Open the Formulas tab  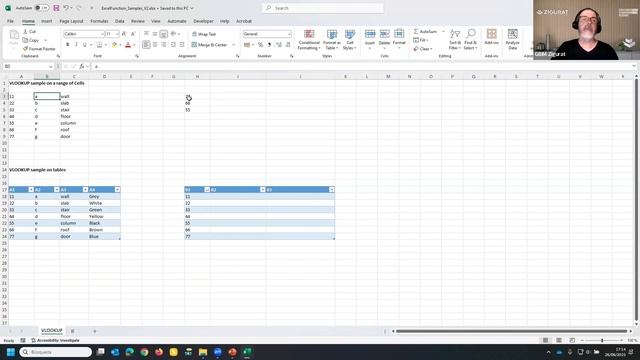pos(99,21)
